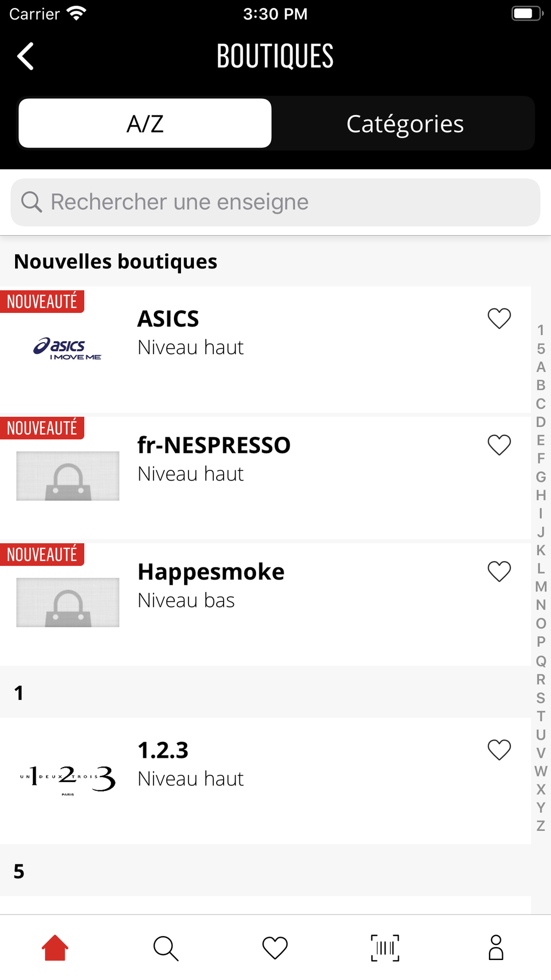This screenshot has height=980, width=551.
Task: Open the profile account icon
Action: point(495,948)
